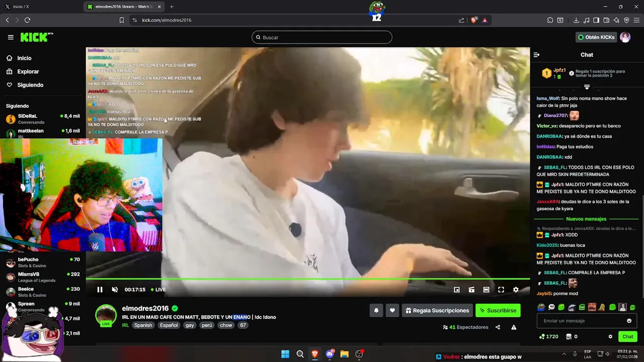The height and width of the screenshot is (362, 644).
Task: Open the Kick hamburger menu
Action: tap(11, 37)
